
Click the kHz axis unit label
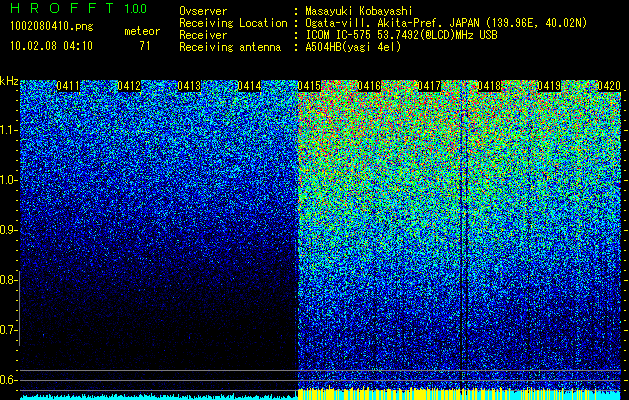pos(9,81)
